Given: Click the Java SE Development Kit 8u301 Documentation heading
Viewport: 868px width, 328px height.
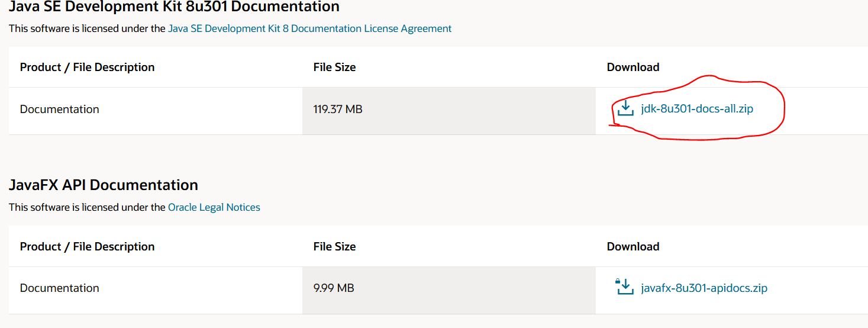Looking at the screenshot, I should click(x=174, y=7).
